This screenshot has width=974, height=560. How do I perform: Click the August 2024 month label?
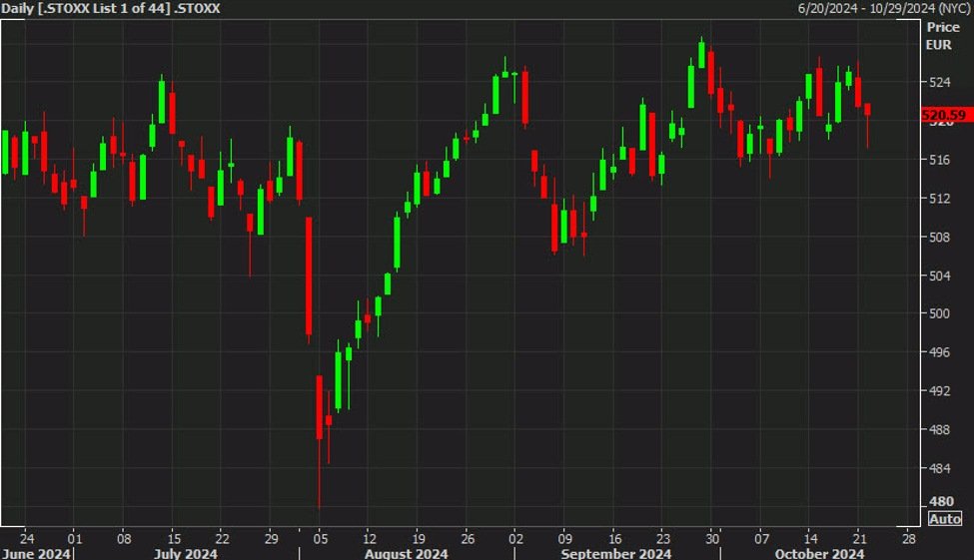click(x=406, y=553)
